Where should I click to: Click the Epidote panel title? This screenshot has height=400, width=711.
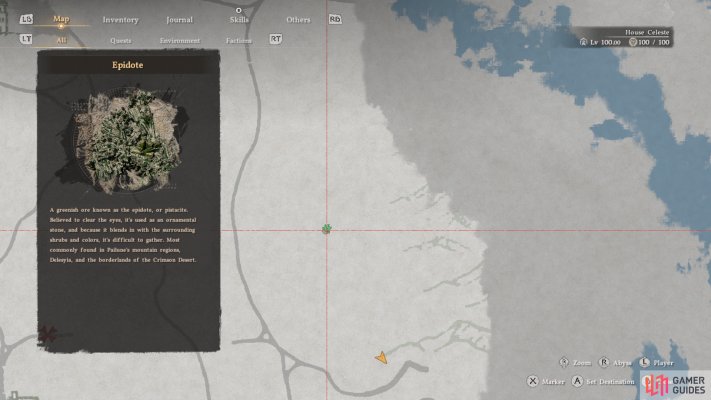(127, 65)
